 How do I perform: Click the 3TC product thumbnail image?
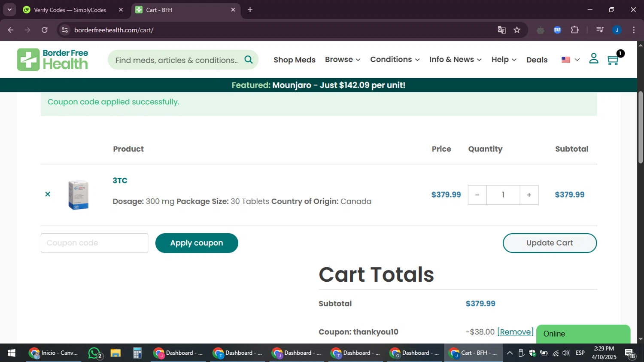(79, 195)
